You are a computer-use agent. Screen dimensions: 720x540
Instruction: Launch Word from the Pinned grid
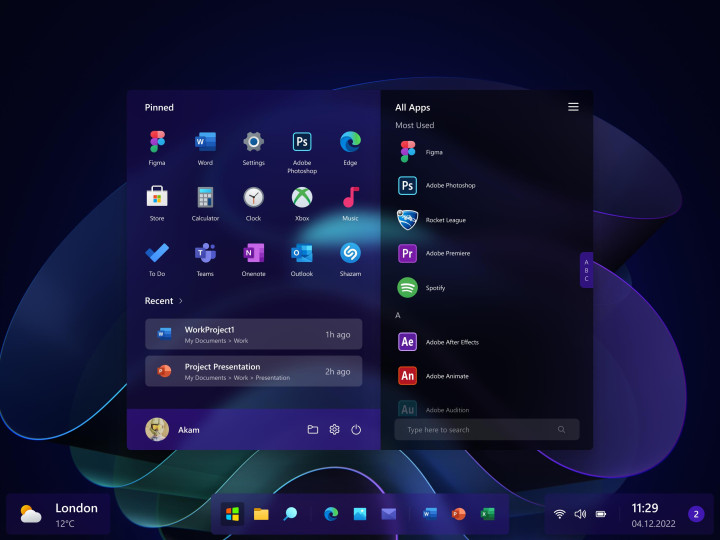click(205, 141)
